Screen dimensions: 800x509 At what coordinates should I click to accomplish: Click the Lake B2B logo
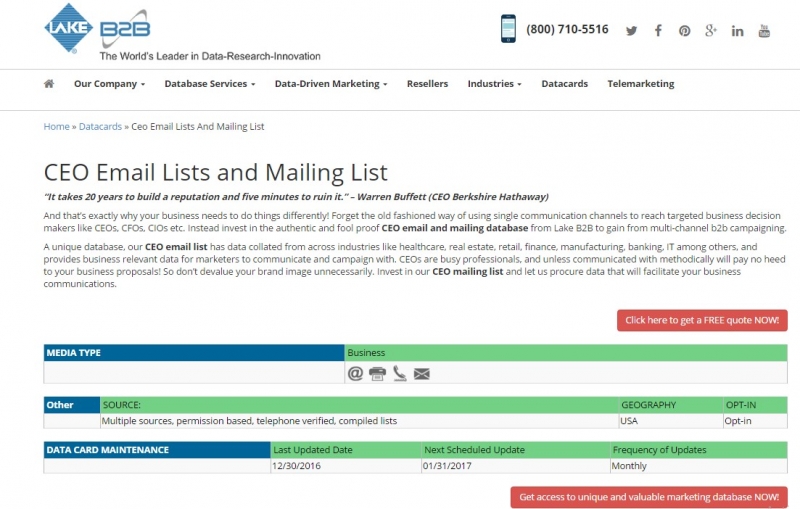pos(97,28)
